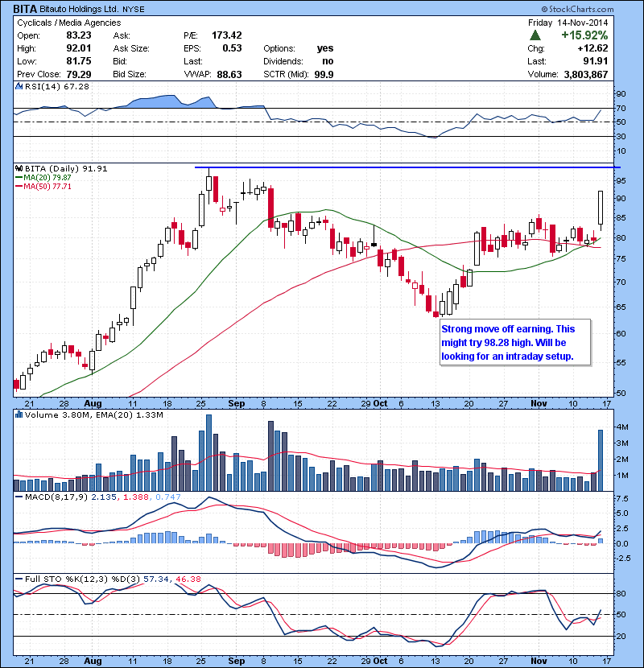Click the MA(50) 77.71 legend text
Image resolution: width=644 pixels, height=668 pixels.
tap(47, 187)
